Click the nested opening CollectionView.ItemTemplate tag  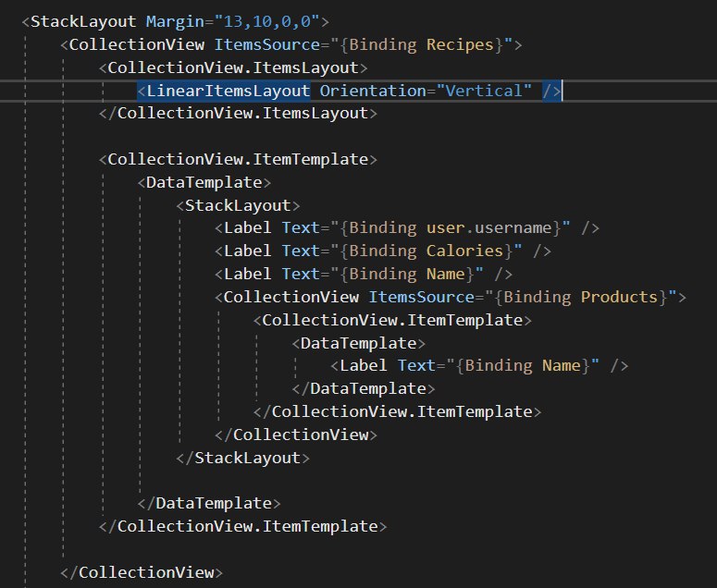coord(393,320)
